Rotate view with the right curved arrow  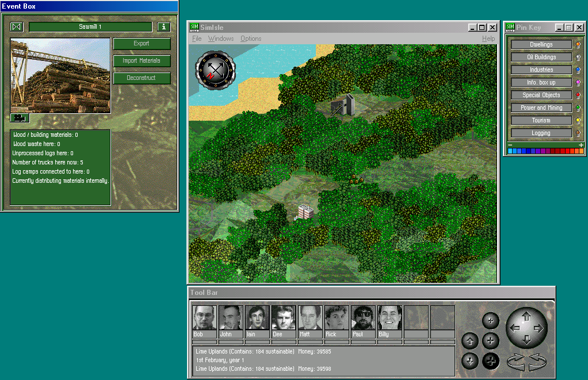click(x=537, y=362)
